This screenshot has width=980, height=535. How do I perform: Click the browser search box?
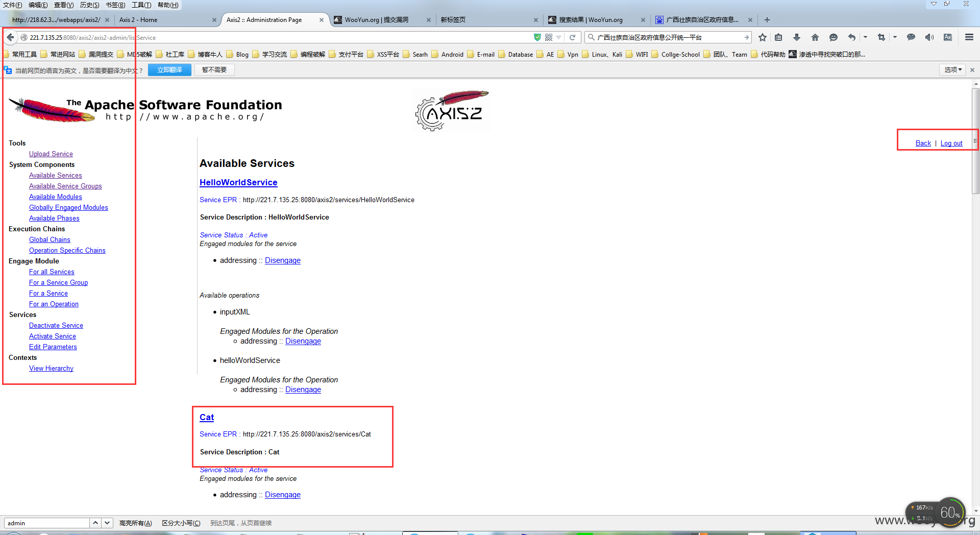pos(669,37)
